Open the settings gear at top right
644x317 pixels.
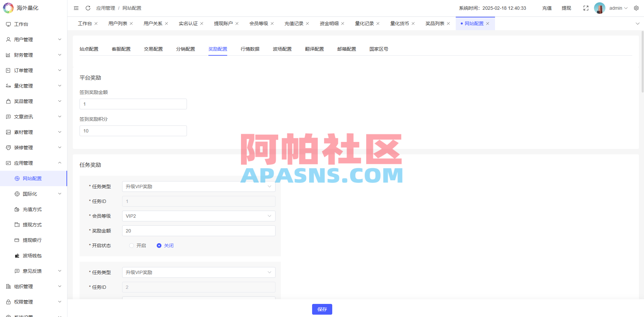(636, 8)
